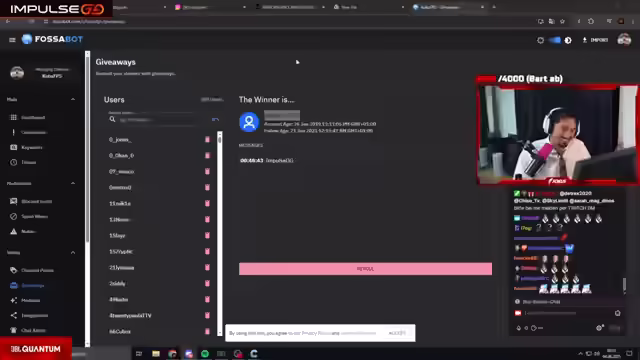Click the Chat Admin sidebar icon
Image resolution: width=640 pixels, height=360 pixels.
click(x=13, y=330)
